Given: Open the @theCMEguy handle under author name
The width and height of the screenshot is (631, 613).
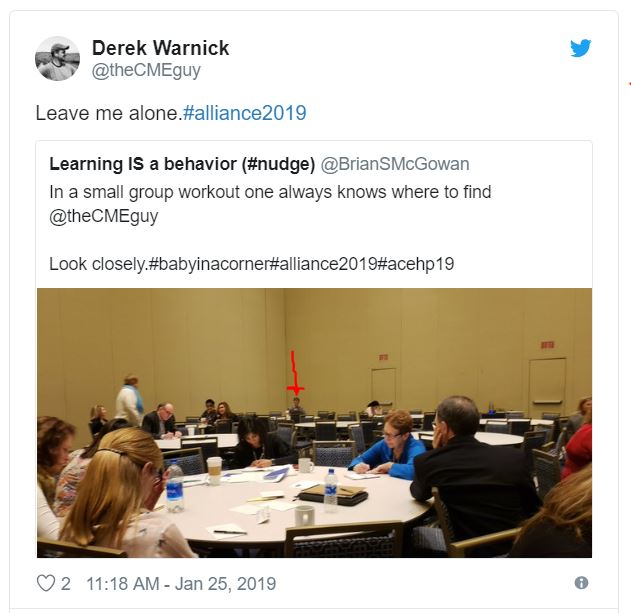Looking at the screenshot, I should coord(146,70).
